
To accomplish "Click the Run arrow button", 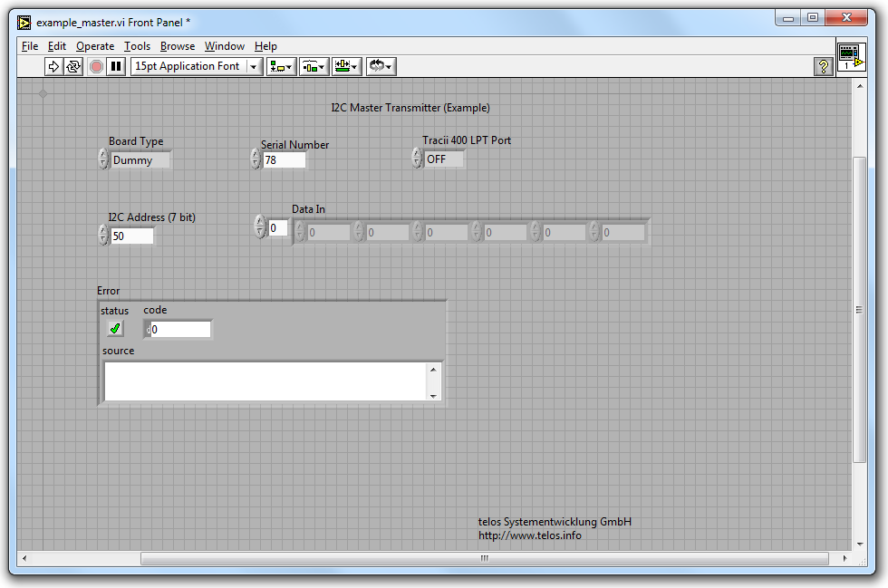I will coord(53,66).
